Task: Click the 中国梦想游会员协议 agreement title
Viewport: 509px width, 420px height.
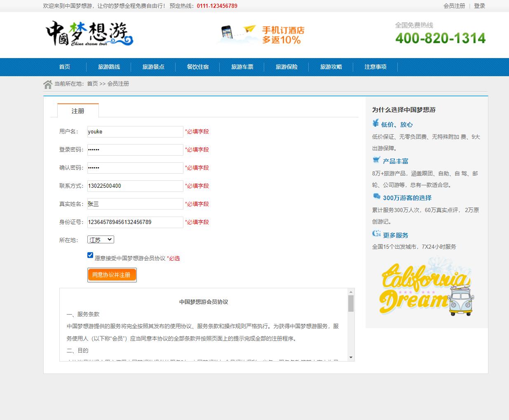Action: click(204, 302)
